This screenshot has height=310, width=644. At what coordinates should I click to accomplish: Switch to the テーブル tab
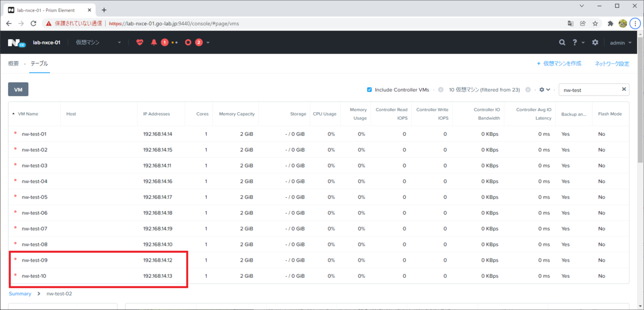coord(39,63)
